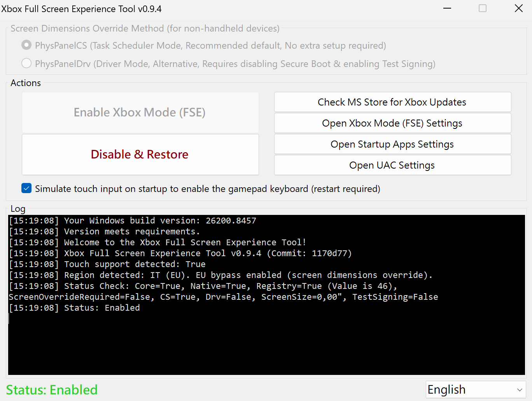Click the 'Status: Enabled' text in the status bar
This screenshot has height=401, width=532.
pyautogui.click(x=52, y=390)
